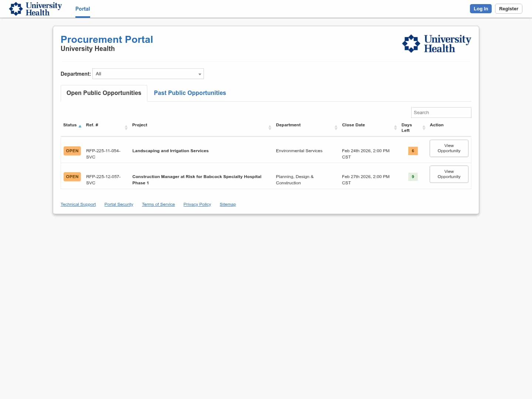The width and height of the screenshot is (532, 399).
Task: Click University Health logo in top navbar
Action: click(35, 9)
